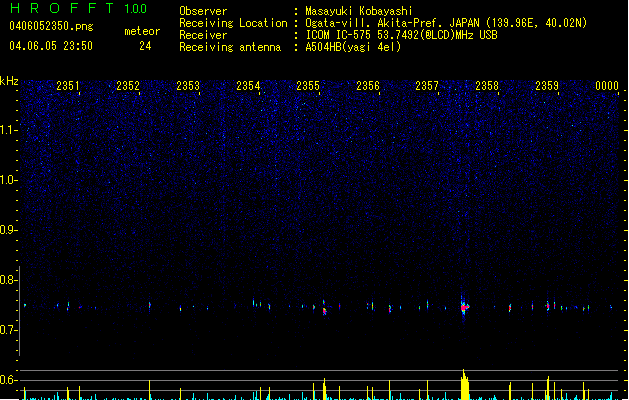Click the 2355 time marker

pos(308,86)
